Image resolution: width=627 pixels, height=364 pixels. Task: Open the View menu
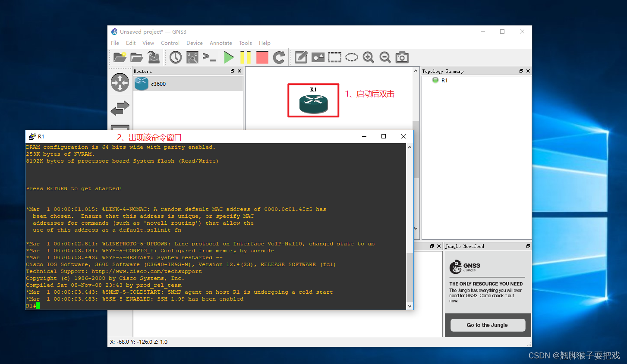pos(148,43)
